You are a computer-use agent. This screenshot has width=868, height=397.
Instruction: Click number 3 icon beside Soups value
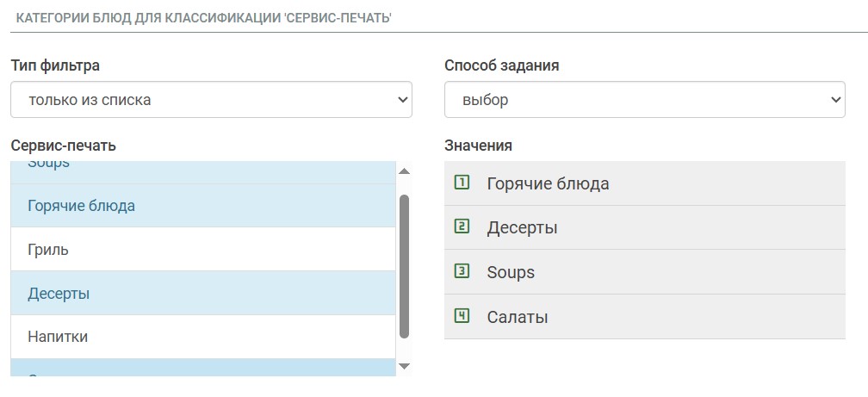tap(462, 271)
